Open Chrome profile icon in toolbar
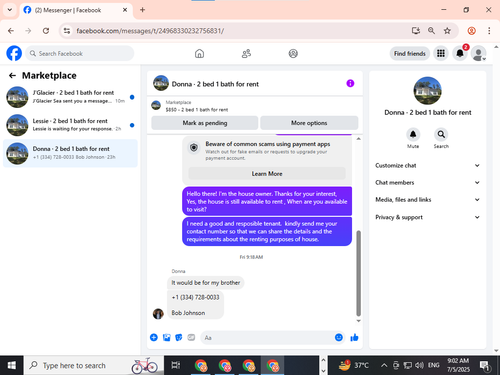The height and width of the screenshot is (375, 500). point(471,31)
